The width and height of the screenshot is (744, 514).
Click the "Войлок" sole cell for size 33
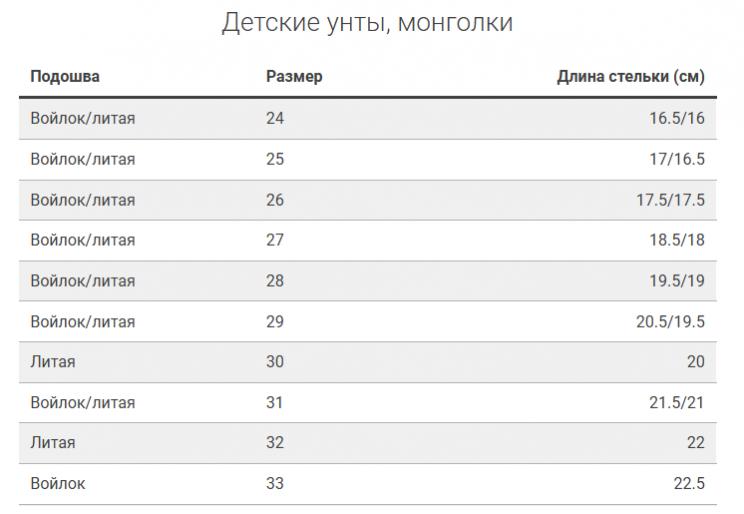point(58,484)
